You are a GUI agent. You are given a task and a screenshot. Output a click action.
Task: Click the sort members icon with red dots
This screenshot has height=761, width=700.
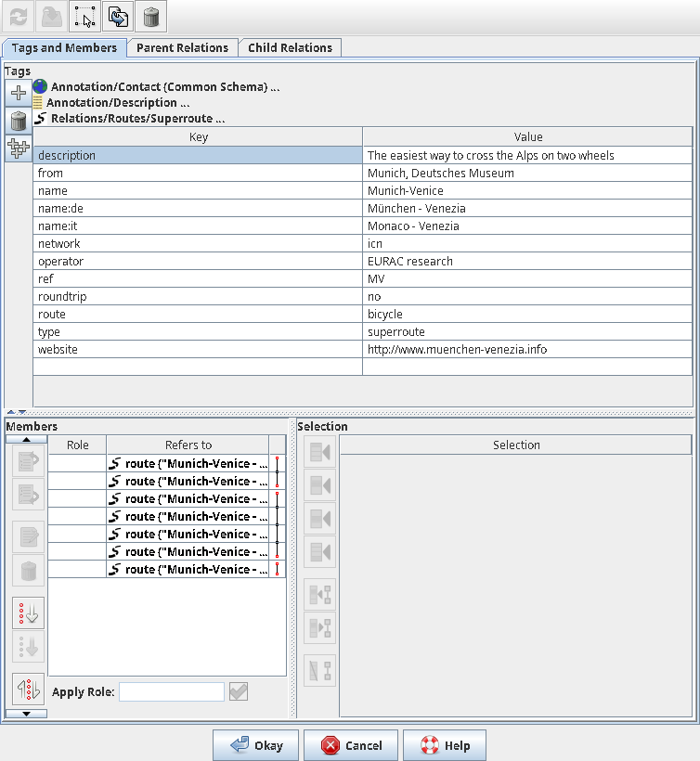[28, 613]
